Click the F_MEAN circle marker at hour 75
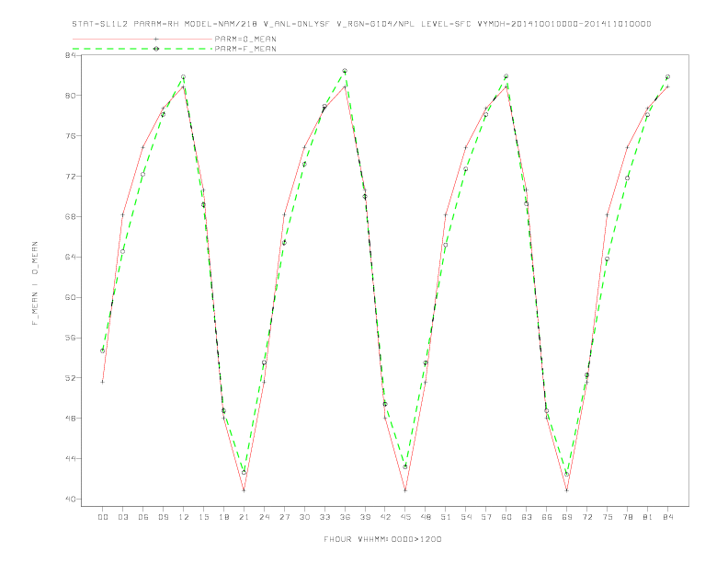This screenshot has height=563, width=728. [x=608, y=259]
